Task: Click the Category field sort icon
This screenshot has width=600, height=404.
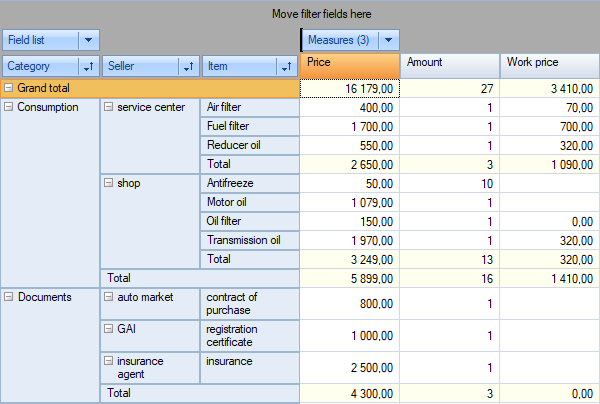Action: click(x=88, y=67)
